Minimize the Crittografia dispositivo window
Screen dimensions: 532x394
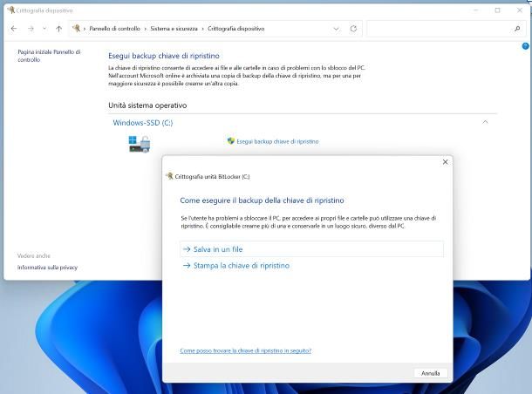[476, 10]
